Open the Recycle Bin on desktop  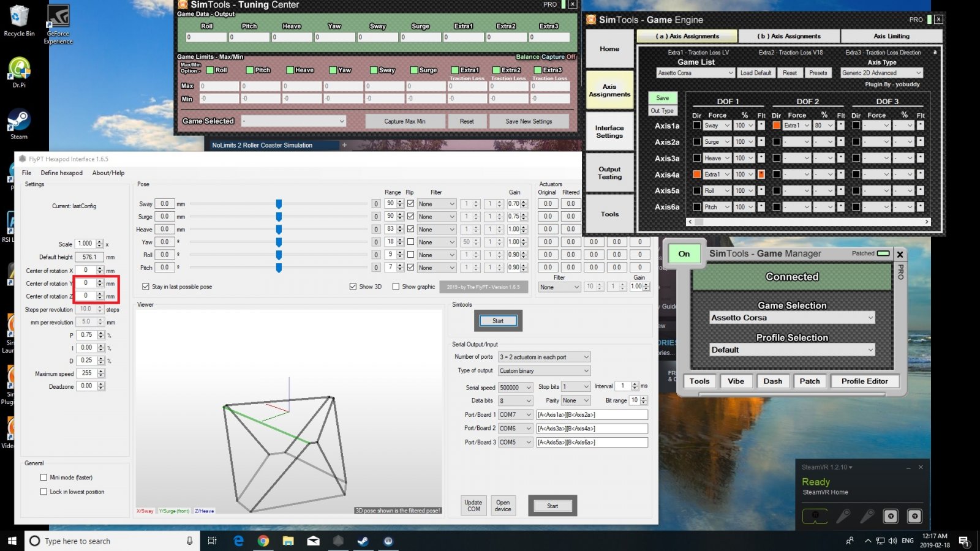(x=19, y=18)
